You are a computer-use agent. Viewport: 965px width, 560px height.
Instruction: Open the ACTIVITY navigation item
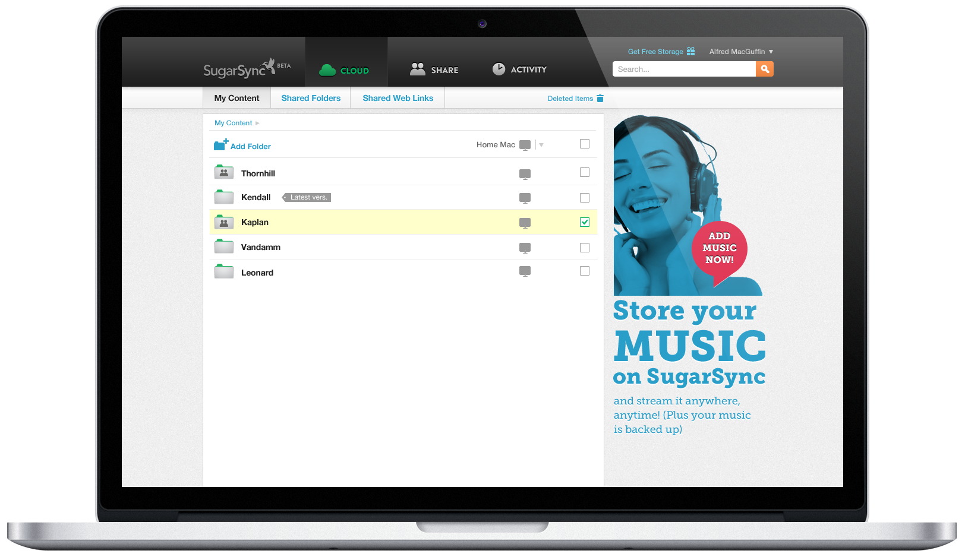coord(519,69)
